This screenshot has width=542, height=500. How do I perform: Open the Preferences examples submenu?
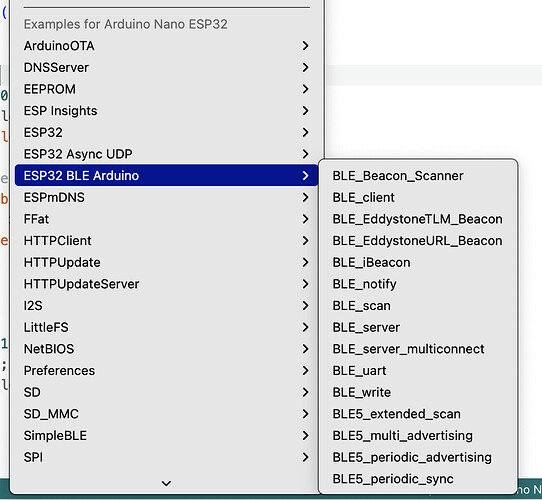pos(166,371)
